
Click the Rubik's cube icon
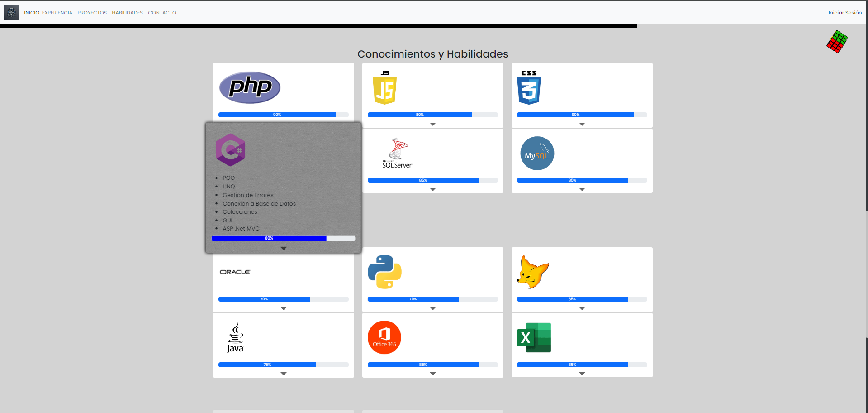tap(837, 42)
